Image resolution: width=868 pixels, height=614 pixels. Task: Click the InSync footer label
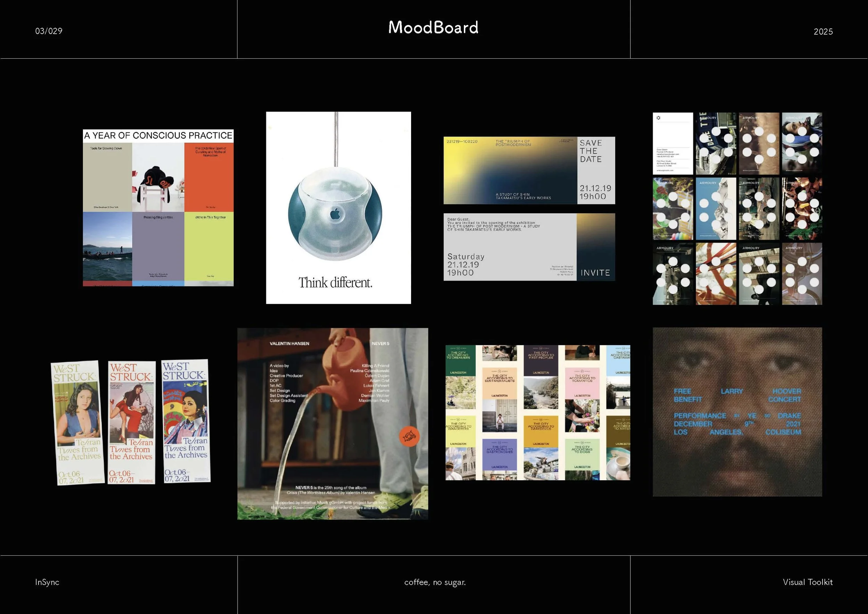[47, 582]
